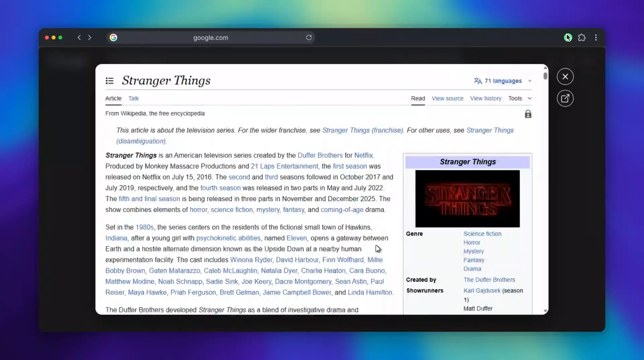
Task: Follow the 21 Laps Entertainment link
Action: pos(284,166)
